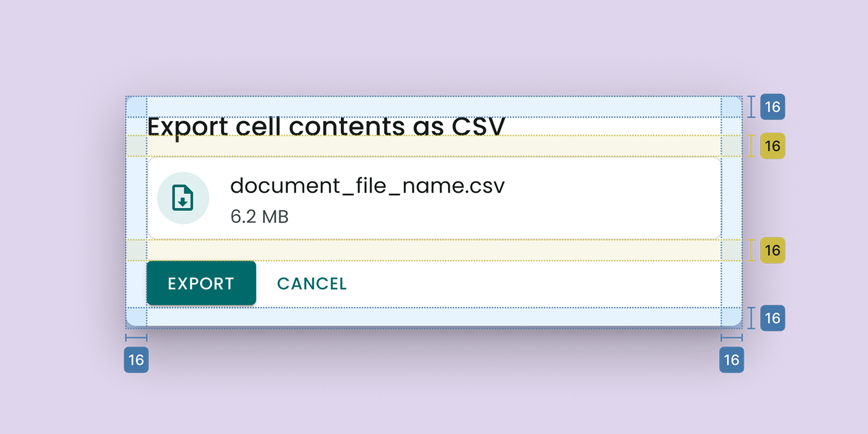The width and height of the screenshot is (868, 434).
Task: Click the top vertical spacing ruler mark
Action: [x=750, y=107]
